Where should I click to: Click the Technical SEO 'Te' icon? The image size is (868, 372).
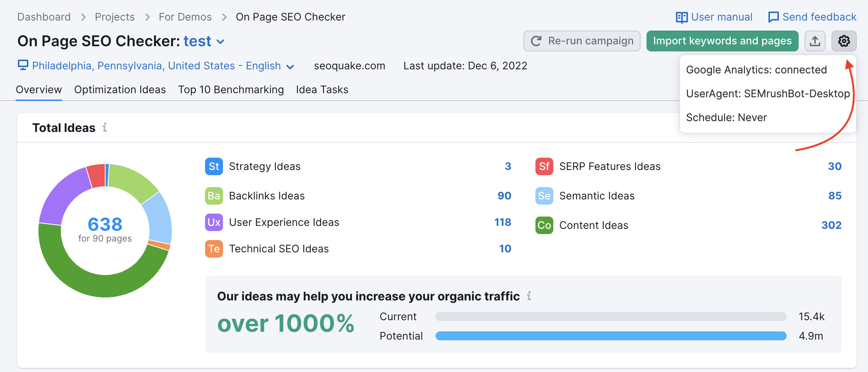pos(214,249)
